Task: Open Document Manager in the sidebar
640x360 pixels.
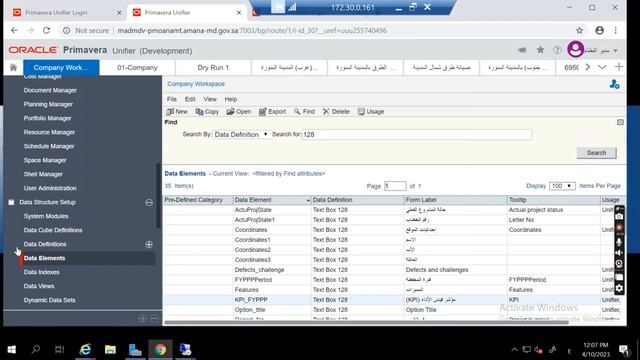Action: 50,90
